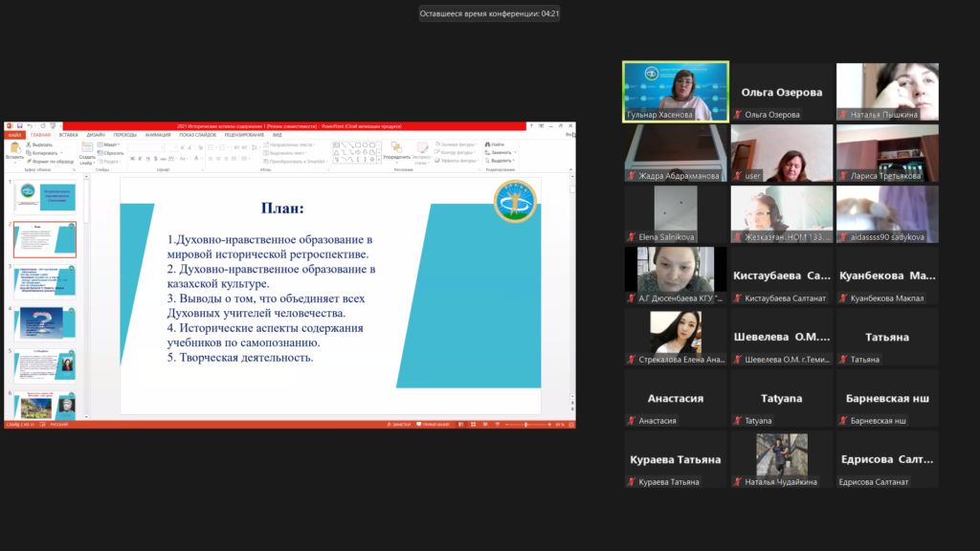Click Примечания (Comments) in status bar
The height and width of the screenshot is (551, 980).
coord(434,424)
